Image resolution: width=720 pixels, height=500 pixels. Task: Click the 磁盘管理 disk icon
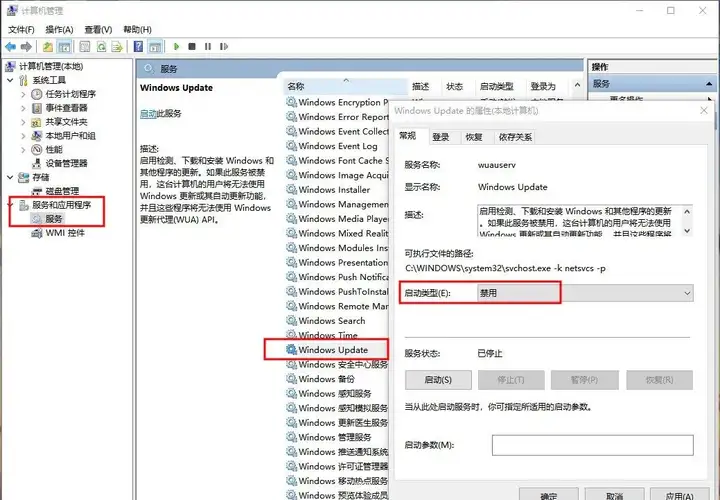point(37,191)
